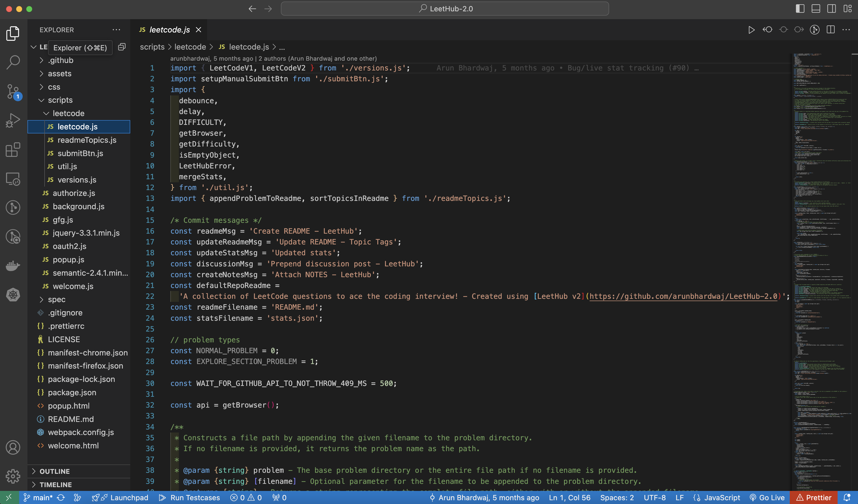Click the LeetHub-2.0 command center search box
The image size is (858, 504).
[445, 9]
